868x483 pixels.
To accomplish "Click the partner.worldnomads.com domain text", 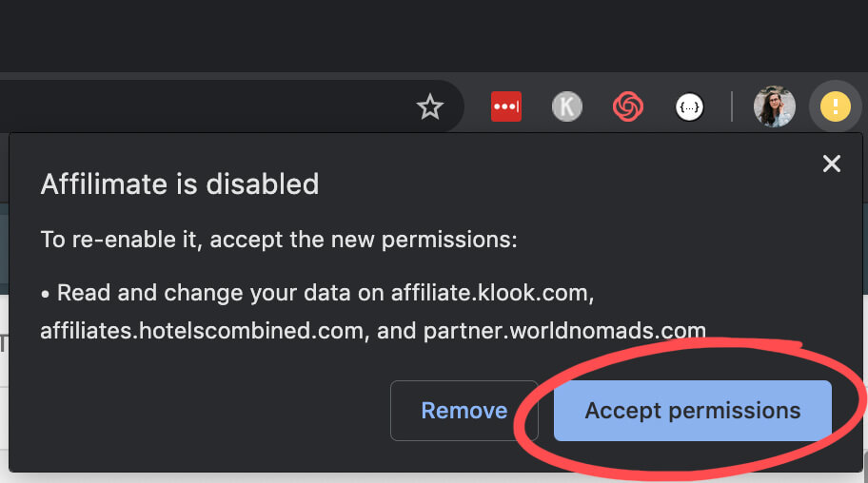I will click(x=564, y=331).
